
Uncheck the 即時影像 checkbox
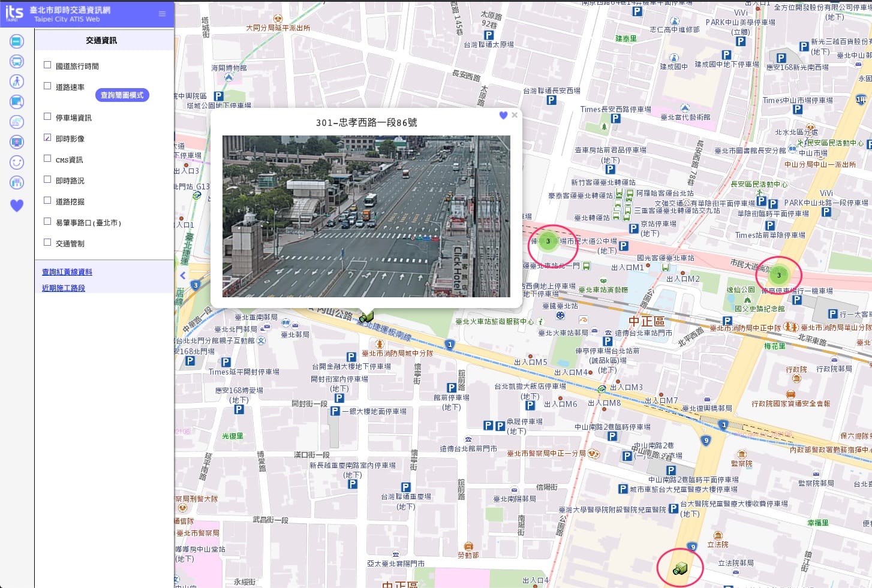[47, 138]
